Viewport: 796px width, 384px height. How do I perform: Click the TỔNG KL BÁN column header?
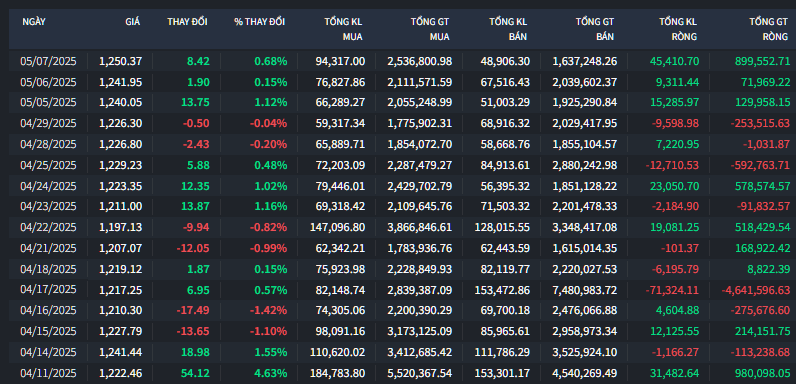tap(508, 29)
